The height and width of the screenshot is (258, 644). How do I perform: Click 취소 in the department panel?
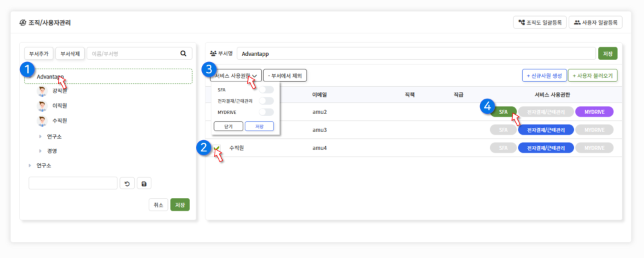(158, 205)
